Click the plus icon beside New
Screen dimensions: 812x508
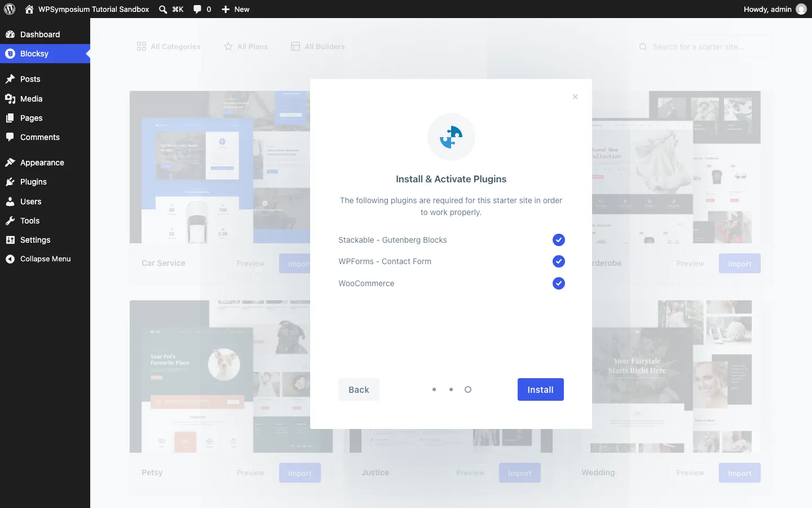226,9
